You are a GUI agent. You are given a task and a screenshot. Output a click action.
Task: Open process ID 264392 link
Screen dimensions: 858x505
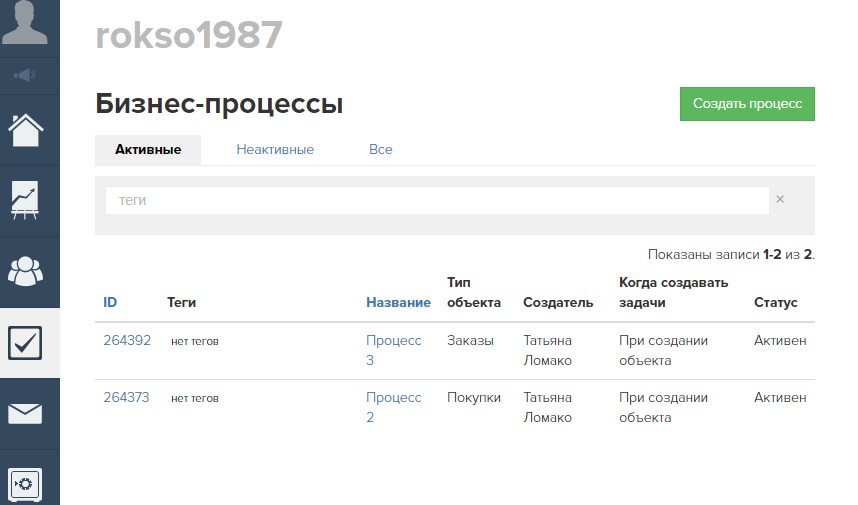click(127, 341)
